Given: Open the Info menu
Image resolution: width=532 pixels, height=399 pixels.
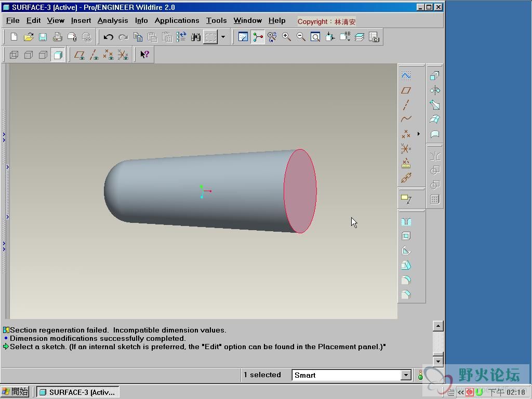Looking at the screenshot, I should tap(141, 21).
